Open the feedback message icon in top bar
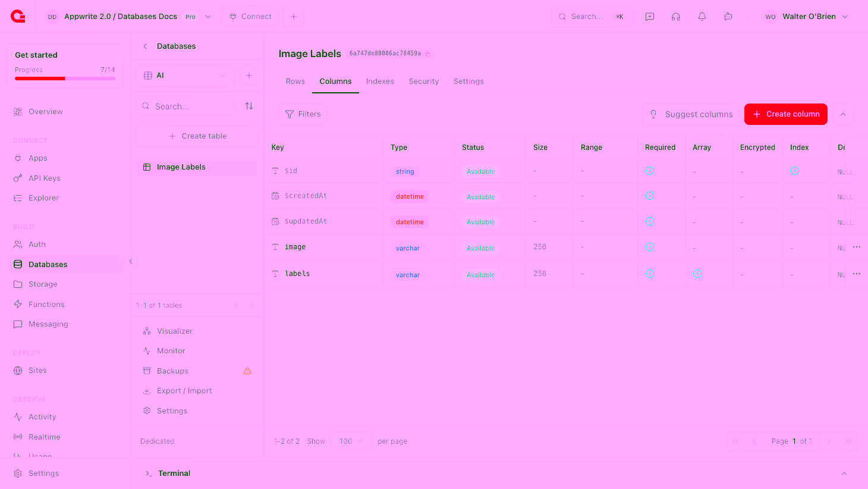 [650, 17]
